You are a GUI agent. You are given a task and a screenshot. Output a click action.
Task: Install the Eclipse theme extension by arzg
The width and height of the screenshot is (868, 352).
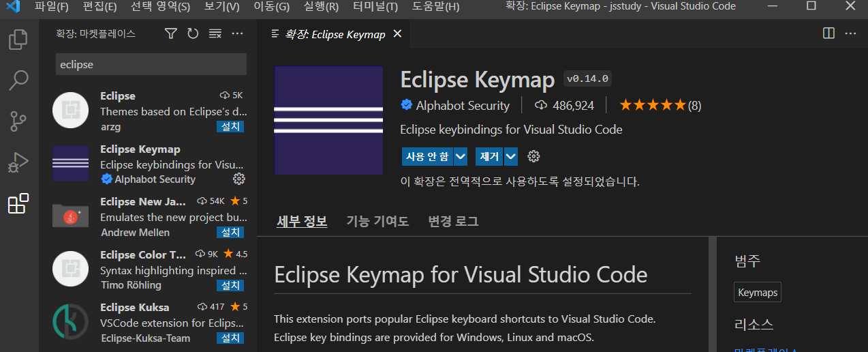[x=230, y=126]
